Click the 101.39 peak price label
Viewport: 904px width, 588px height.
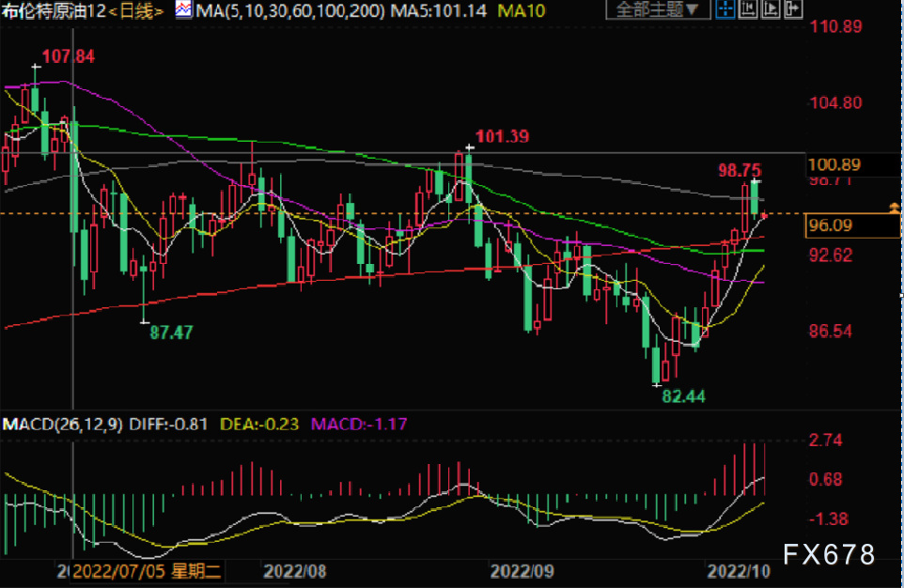click(x=502, y=136)
